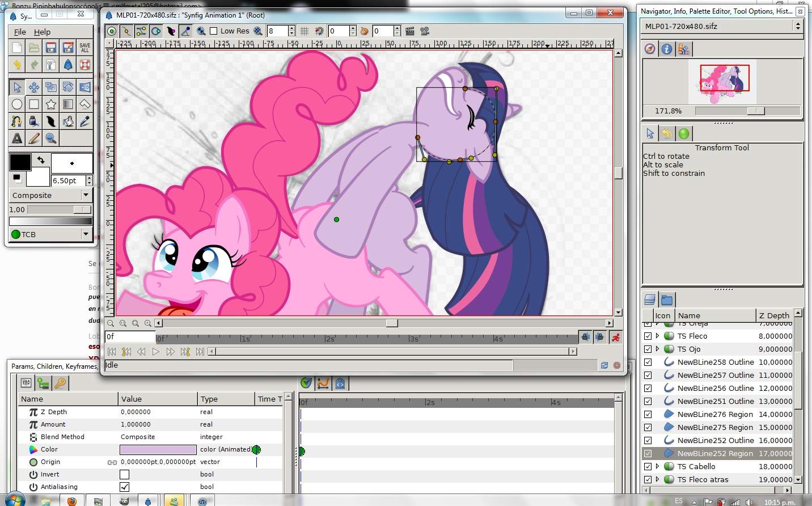Screen dimensions: 812x506
Task: Increase the brush size stepper value
Action: click(x=89, y=178)
